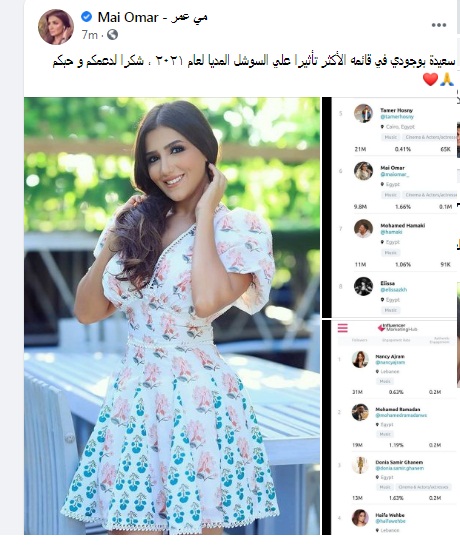
Task: Click the red heart emoji in the post text
Action: [x=430, y=79]
